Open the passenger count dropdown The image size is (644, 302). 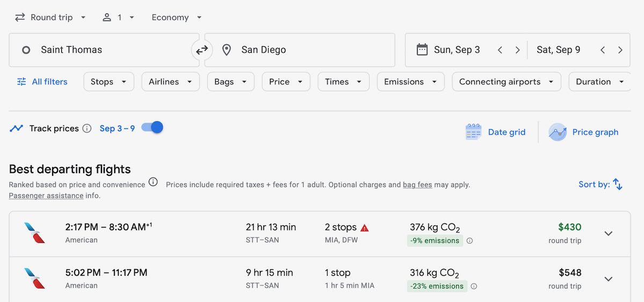pos(118,17)
